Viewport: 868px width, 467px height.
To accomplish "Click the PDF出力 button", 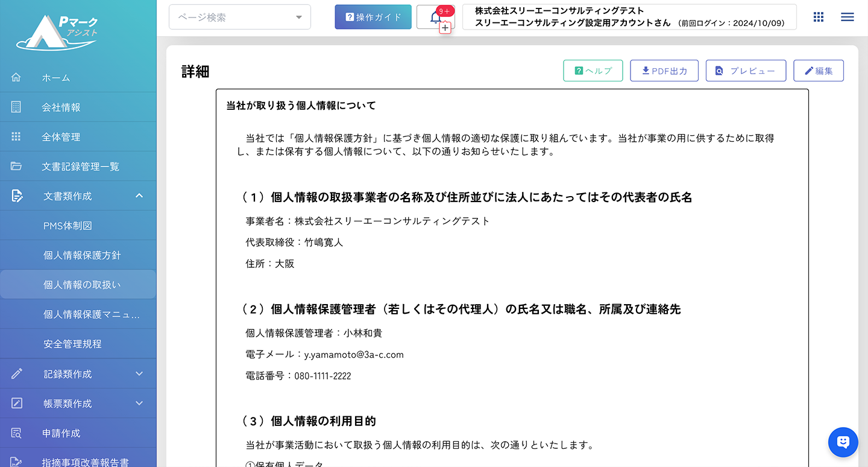I will pyautogui.click(x=664, y=71).
